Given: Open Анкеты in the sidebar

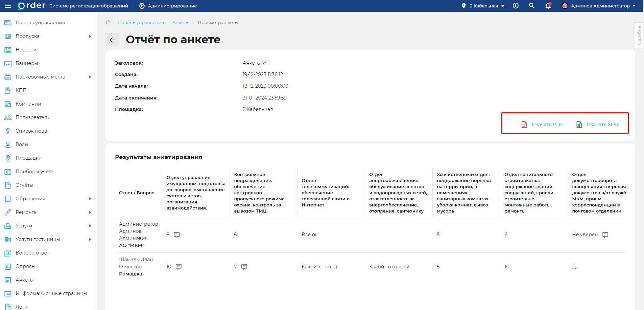Looking at the screenshot, I should point(24,280).
